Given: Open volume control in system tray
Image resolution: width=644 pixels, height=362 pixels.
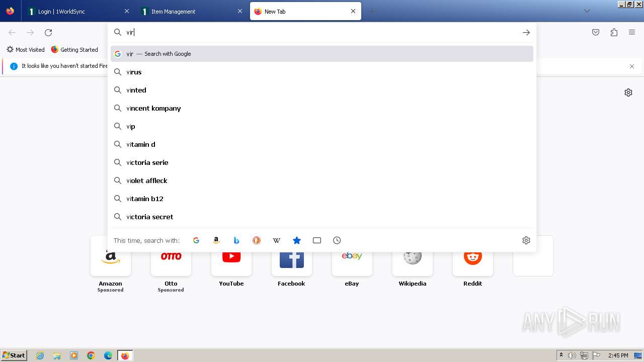Looking at the screenshot, I should pyautogui.click(x=572, y=355).
